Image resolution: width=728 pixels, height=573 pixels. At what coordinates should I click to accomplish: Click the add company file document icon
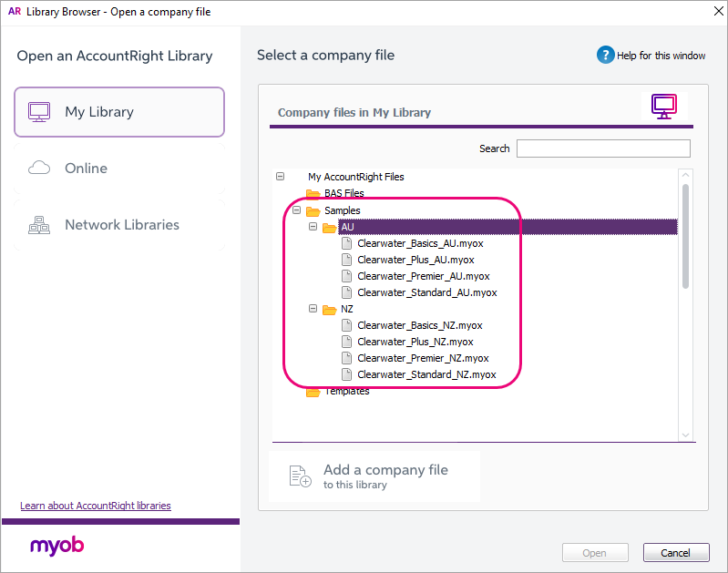300,476
